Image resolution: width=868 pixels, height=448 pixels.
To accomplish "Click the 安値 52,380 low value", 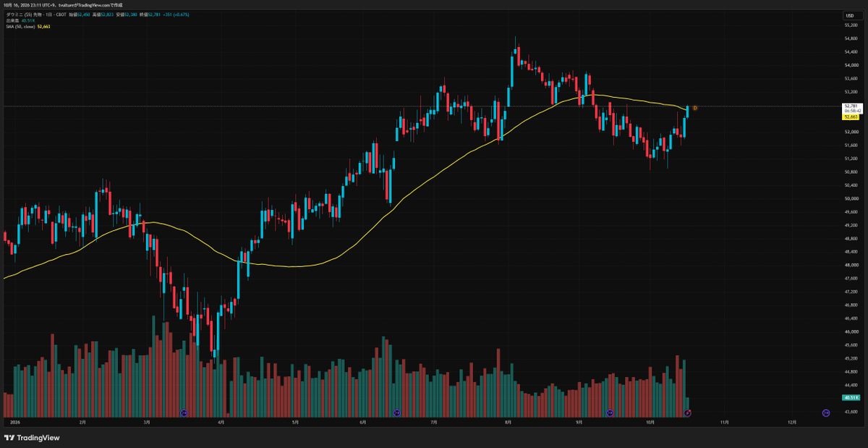I will 126,15.
